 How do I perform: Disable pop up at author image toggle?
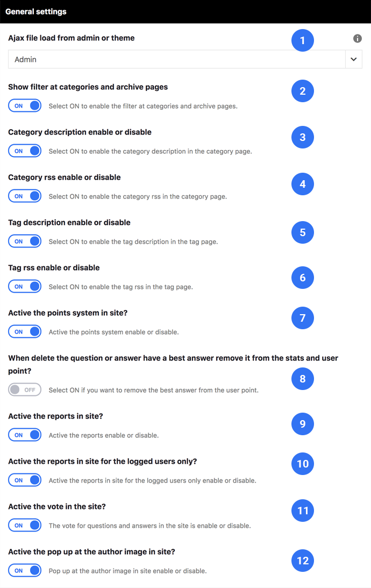pos(25,570)
